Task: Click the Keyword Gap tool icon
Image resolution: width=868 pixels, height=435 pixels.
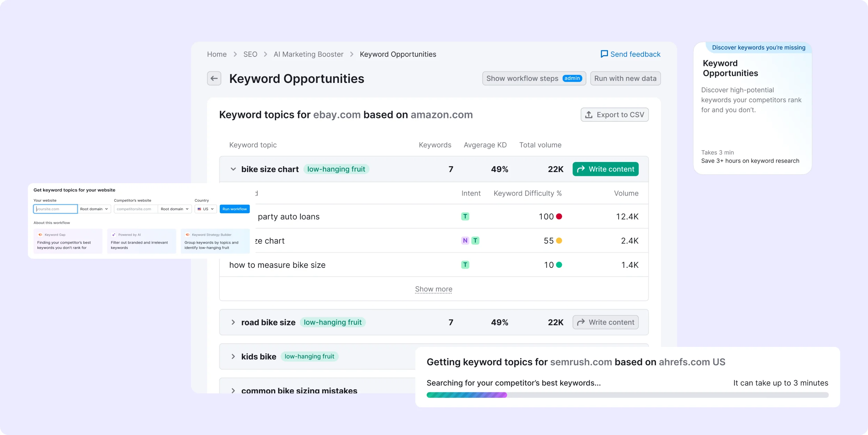Action: (x=40, y=235)
